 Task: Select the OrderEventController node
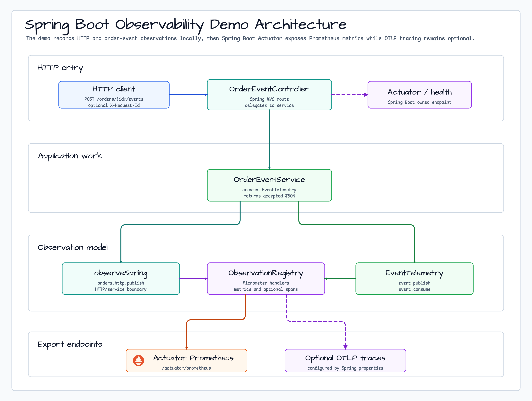coord(269,95)
